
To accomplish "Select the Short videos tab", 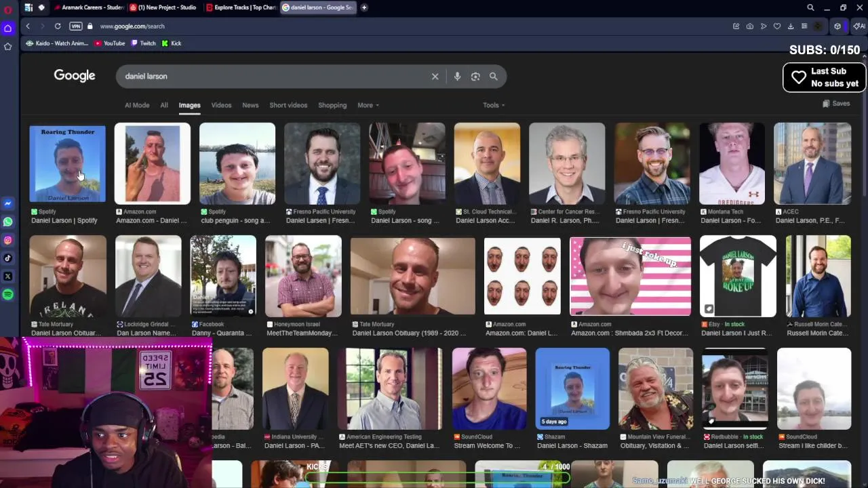I will pyautogui.click(x=288, y=105).
